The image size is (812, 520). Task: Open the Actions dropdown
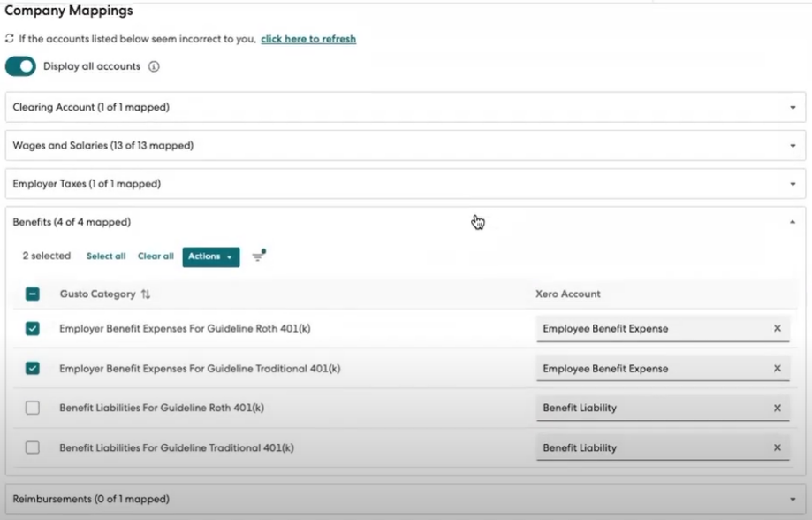click(210, 256)
